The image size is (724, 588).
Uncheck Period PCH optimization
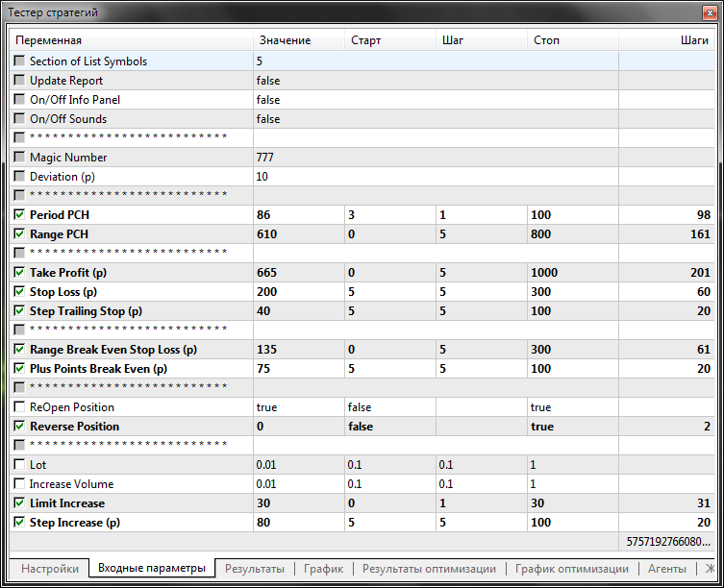point(19,214)
